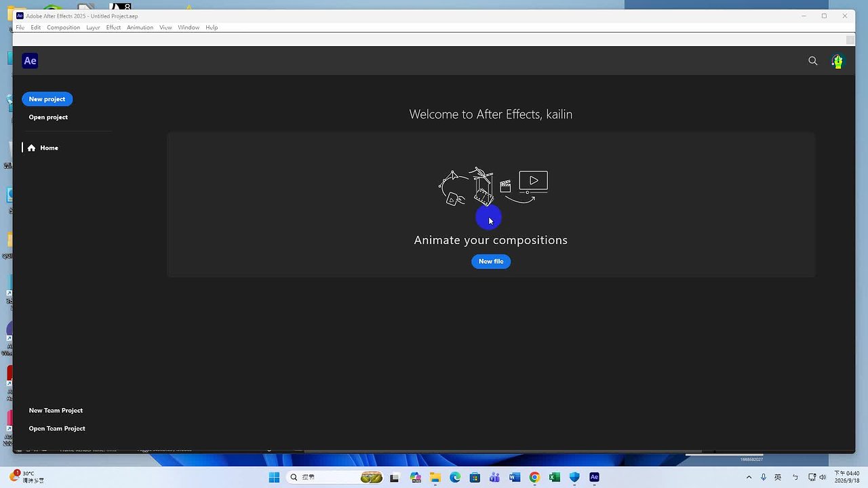The width and height of the screenshot is (868, 488).
Task: Open the weather widget showing 30°C
Action: 26,476
